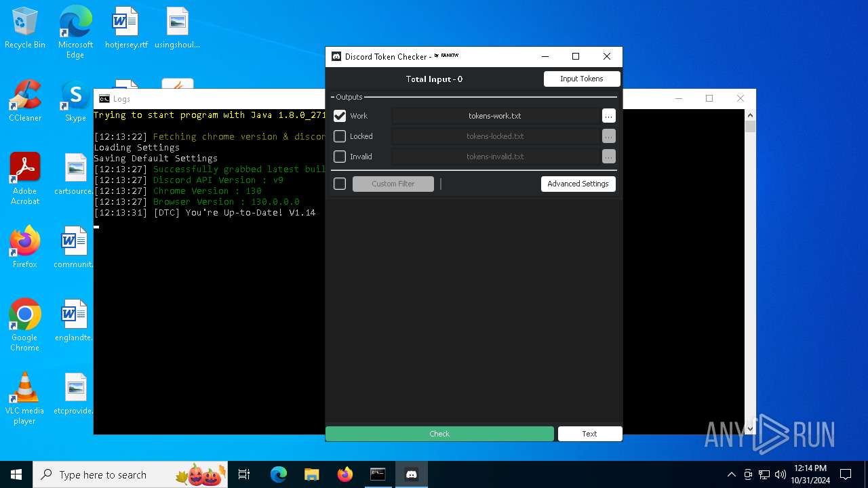Screen dimensions: 868x488
Task: Open Advanced Settings
Action: coord(578,184)
